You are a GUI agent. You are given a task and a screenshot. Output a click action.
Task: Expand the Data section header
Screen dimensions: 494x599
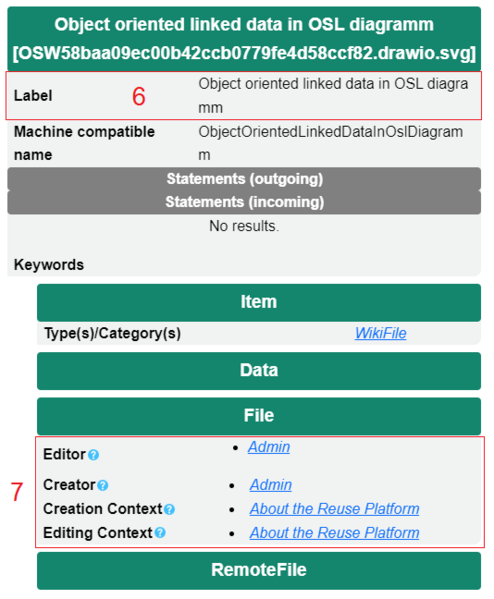tap(259, 371)
